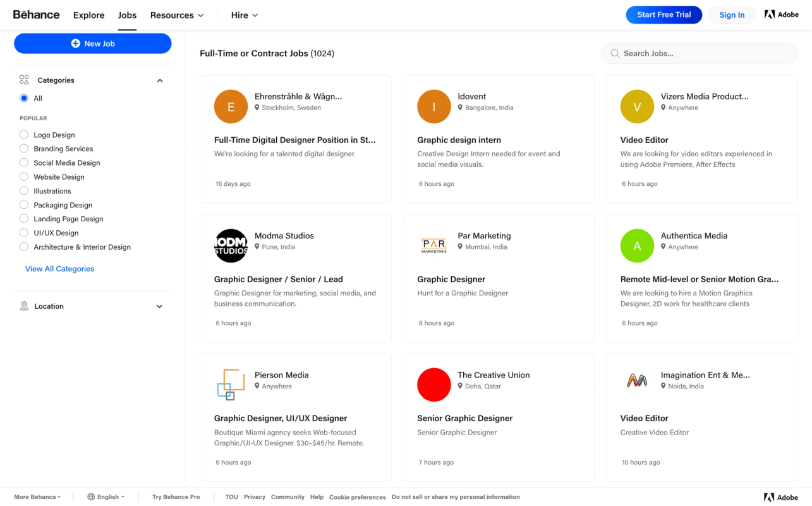812x506 pixels.
Task: Click Par Marketing logo
Action: (434, 245)
